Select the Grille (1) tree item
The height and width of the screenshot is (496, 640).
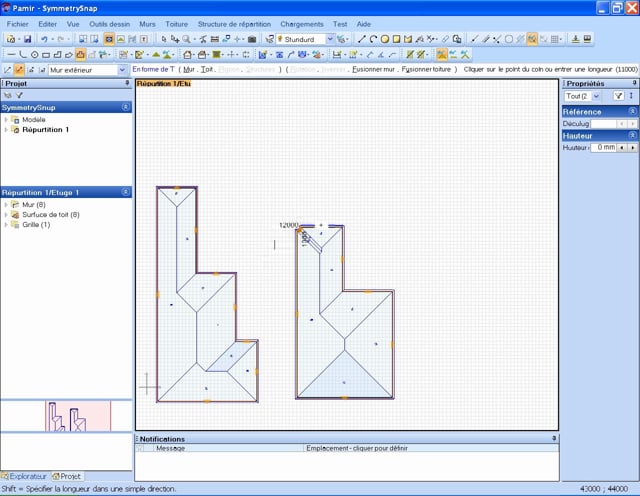tap(36, 225)
